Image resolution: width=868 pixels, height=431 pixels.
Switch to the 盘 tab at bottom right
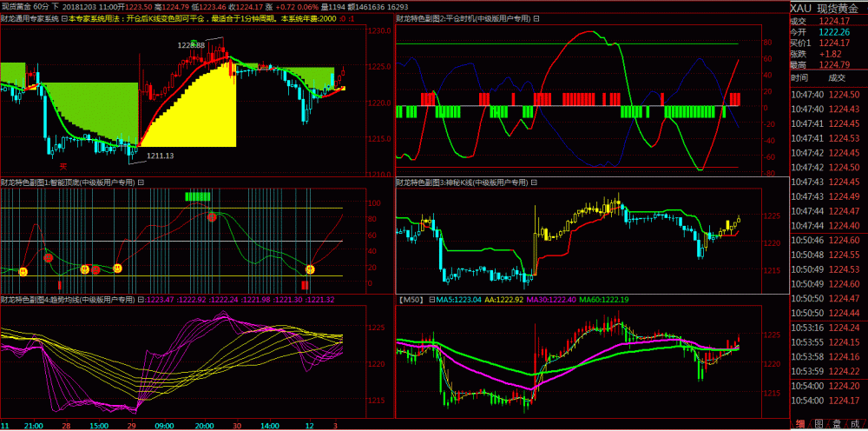(x=837, y=425)
